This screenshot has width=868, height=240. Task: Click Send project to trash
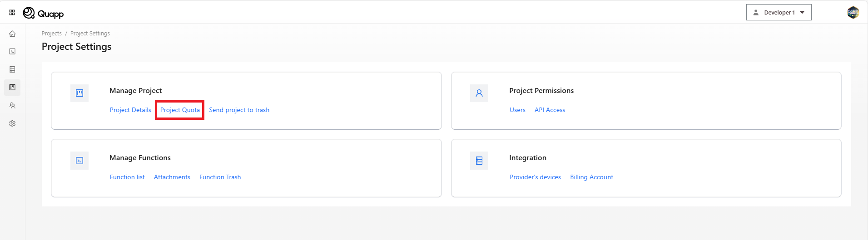coord(239,110)
